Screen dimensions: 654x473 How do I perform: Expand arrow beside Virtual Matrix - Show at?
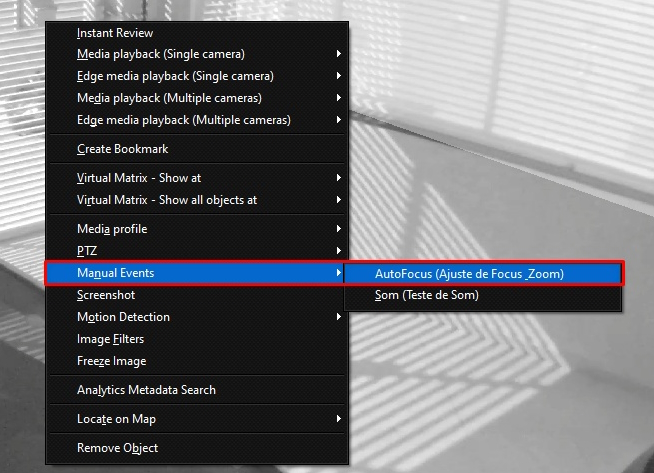pos(339,178)
